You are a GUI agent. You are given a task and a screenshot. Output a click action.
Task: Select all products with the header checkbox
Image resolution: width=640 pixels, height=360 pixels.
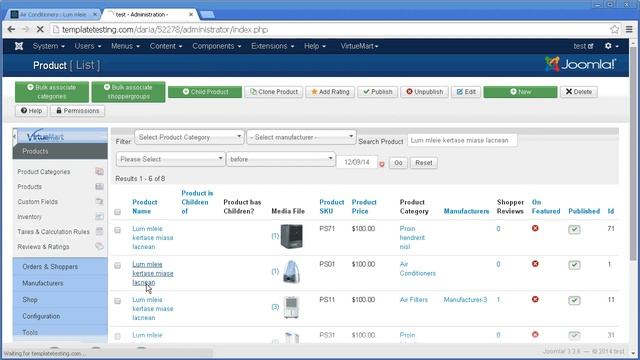pyautogui.click(x=118, y=212)
